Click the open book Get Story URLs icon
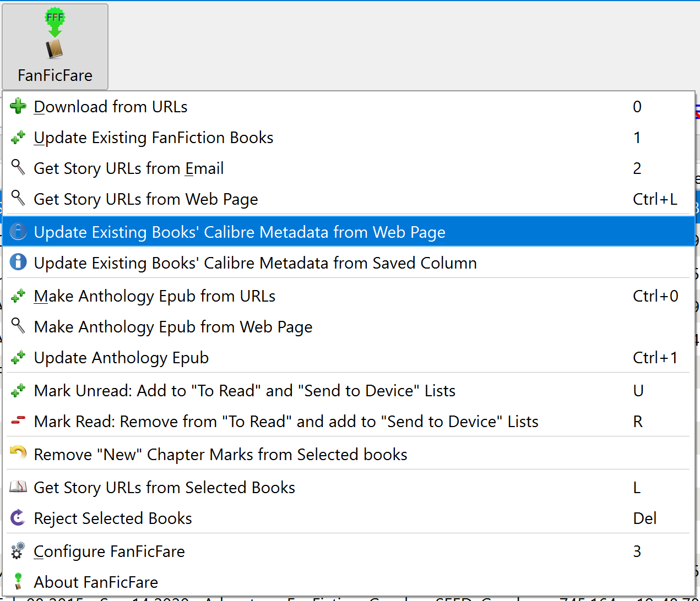Image resolution: width=700 pixels, height=601 pixels. [18, 487]
